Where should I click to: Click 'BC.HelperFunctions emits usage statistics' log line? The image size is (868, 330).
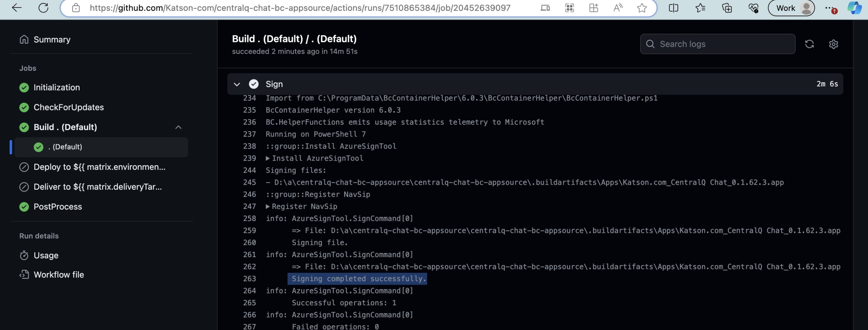pos(405,122)
